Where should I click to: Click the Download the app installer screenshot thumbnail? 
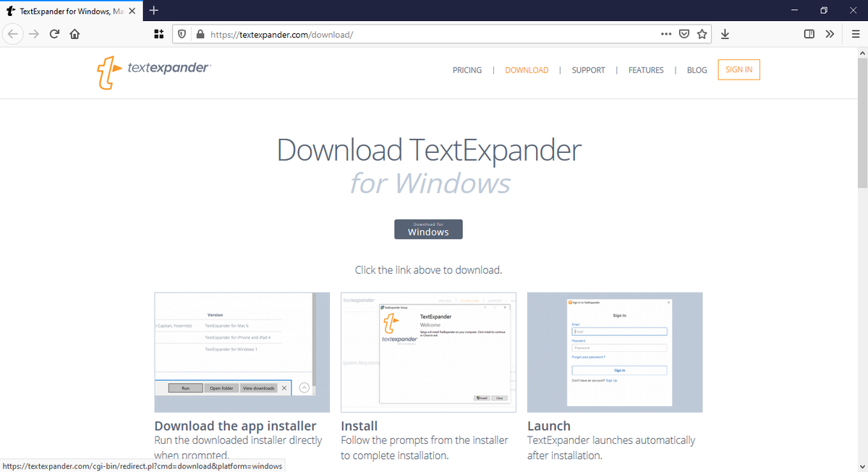[242, 353]
